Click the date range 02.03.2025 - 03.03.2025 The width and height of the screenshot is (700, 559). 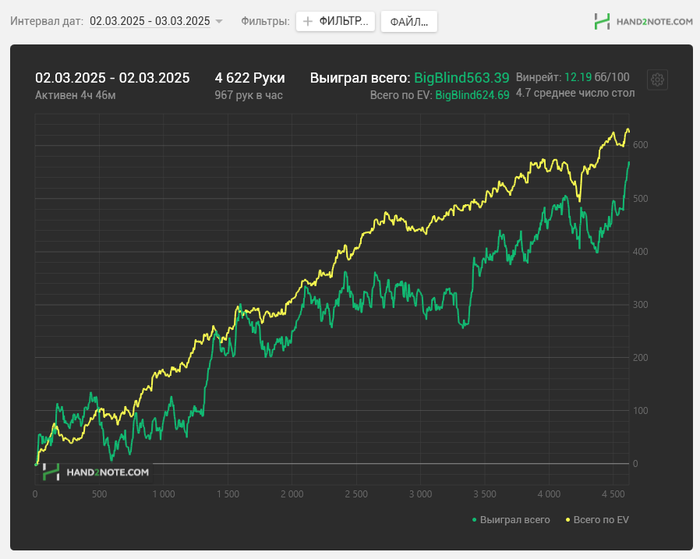click(150, 21)
